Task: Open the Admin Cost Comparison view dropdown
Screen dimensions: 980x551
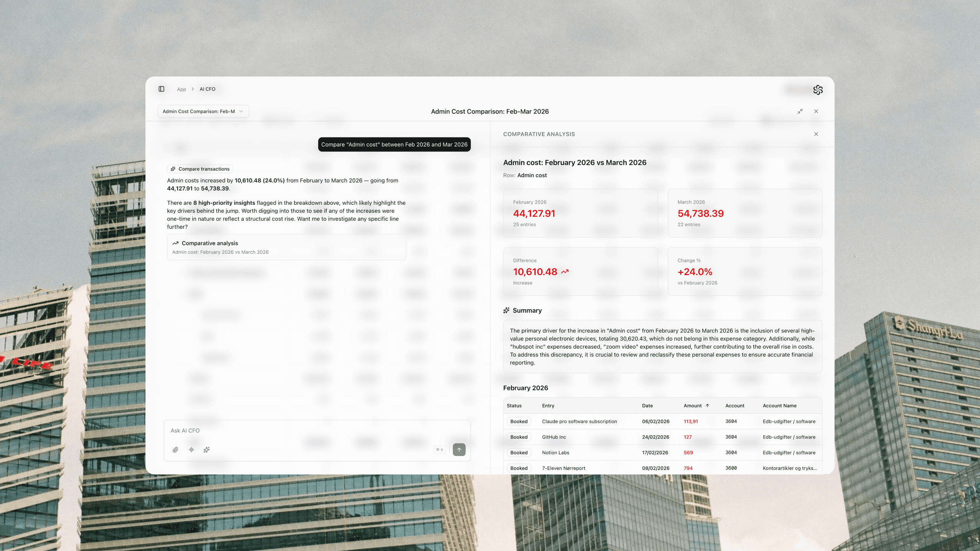Action: click(x=203, y=111)
